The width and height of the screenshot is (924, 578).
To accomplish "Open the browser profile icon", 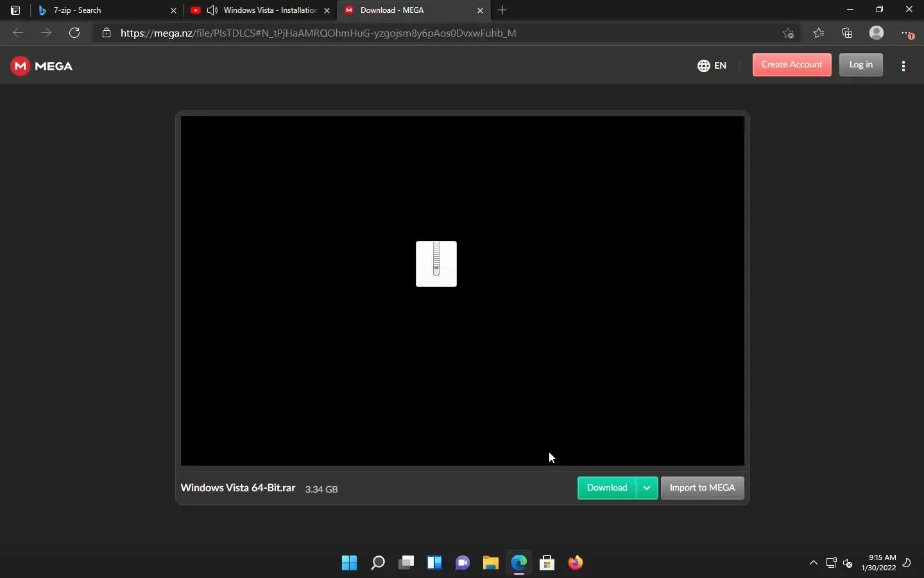I will 877,33.
